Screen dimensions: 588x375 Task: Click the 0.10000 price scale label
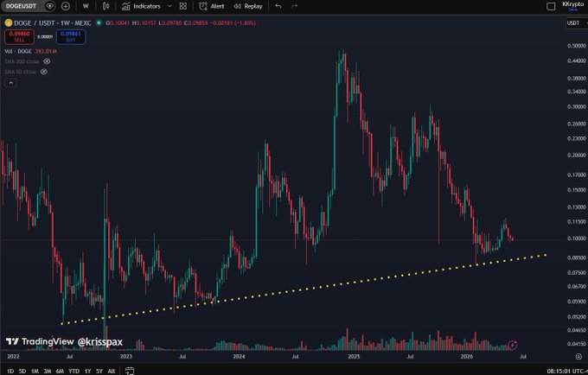pos(577,238)
